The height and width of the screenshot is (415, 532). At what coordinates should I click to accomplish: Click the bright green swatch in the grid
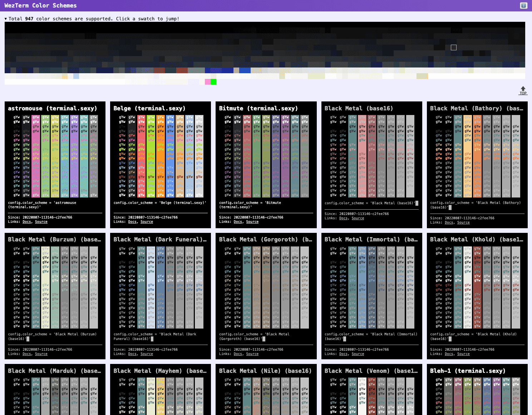pyautogui.click(x=213, y=82)
